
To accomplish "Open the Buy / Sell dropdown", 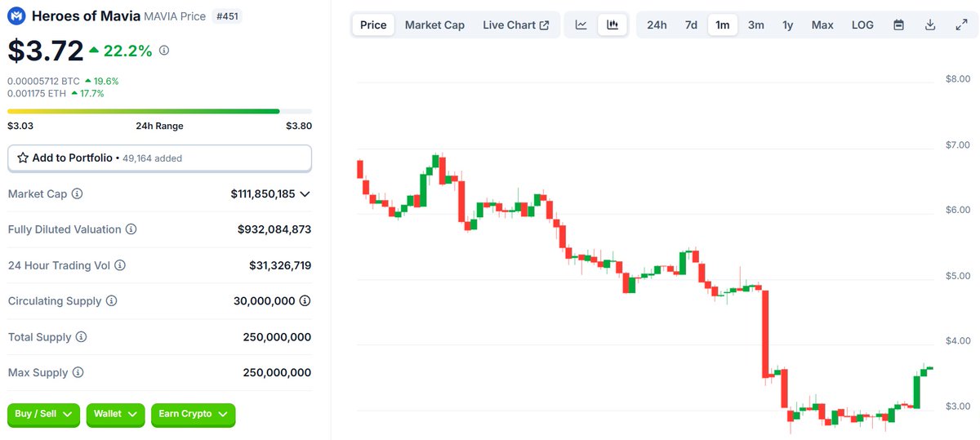I will pos(44,415).
